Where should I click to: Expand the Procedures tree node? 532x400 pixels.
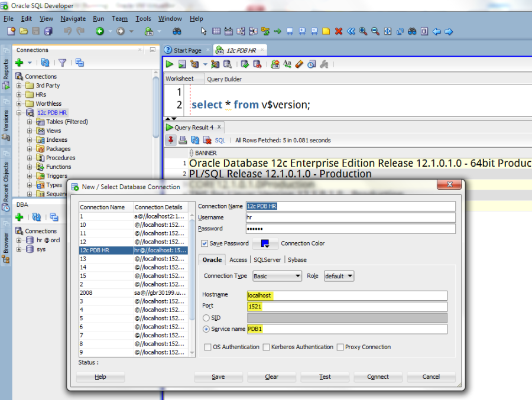coord(30,158)
